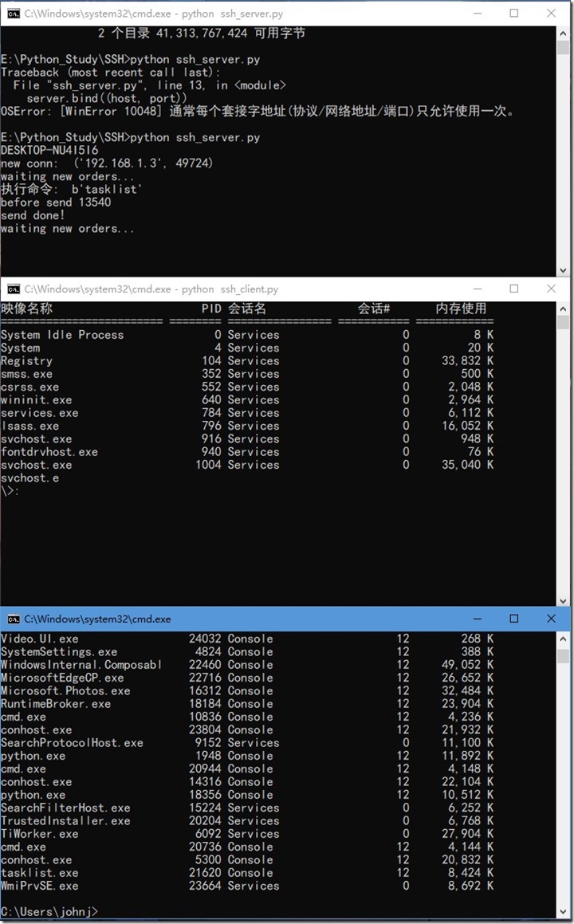Screen dimensions: 574x924
Task: Click scroll-up arrow in ssh_server.py window
Action: point(563,33)
